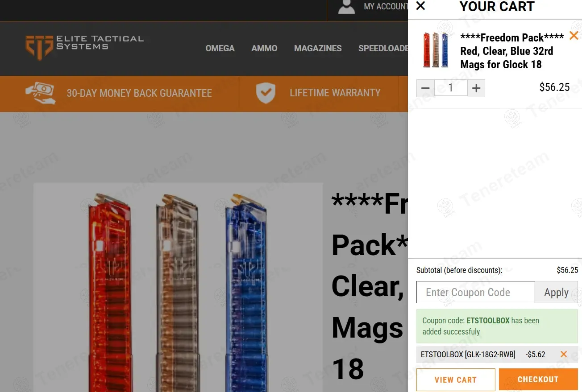Proceed with the Checkout button
The height and width of the screenshot is (392, 582).
(x=538, y=380)
